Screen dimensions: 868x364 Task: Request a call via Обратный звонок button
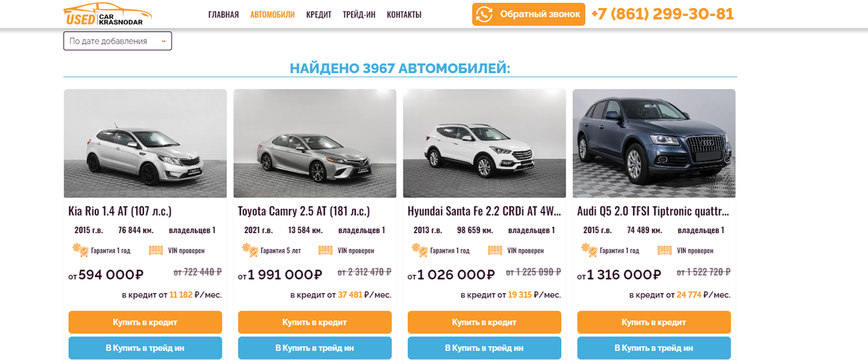[529, 14]
